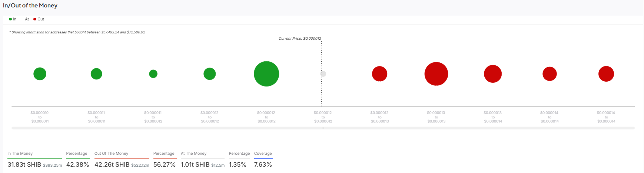Viewport: 644px width, 173px height.
Task: Click the smallest green bubble
Action: (153, 74)
